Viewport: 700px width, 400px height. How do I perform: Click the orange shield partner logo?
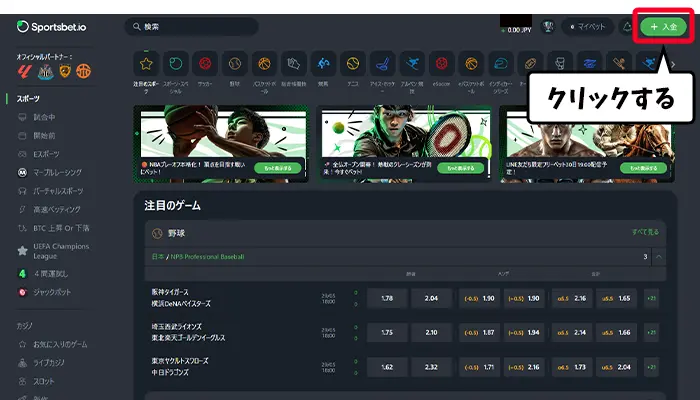[65, 71]
